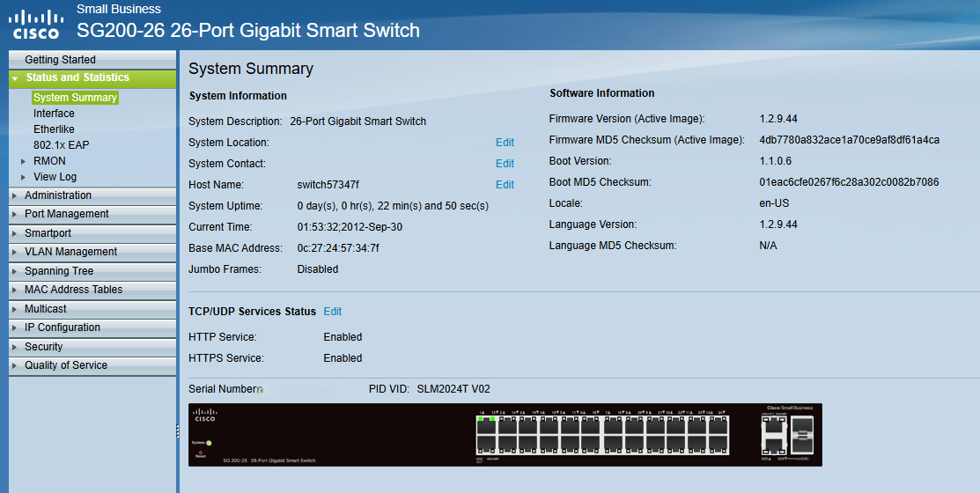This screenshot has width=980, height=493.
Task: Click port 24 on the switch faceplate
Action: [x=718, y=445]
